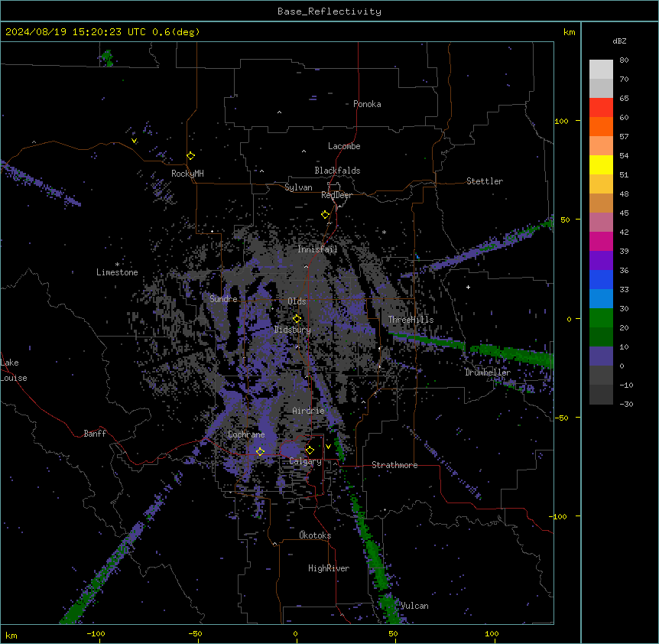
Task: Click the bright yellow 54-51 dBZ legend swatch
Action: (601, 165)
